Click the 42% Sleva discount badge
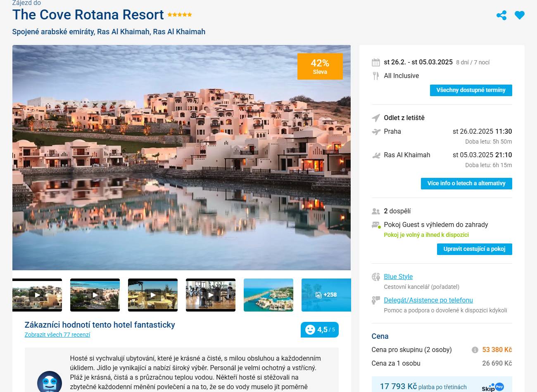The width and height of the screenshot is (537, 392). [x=320, y=66]
